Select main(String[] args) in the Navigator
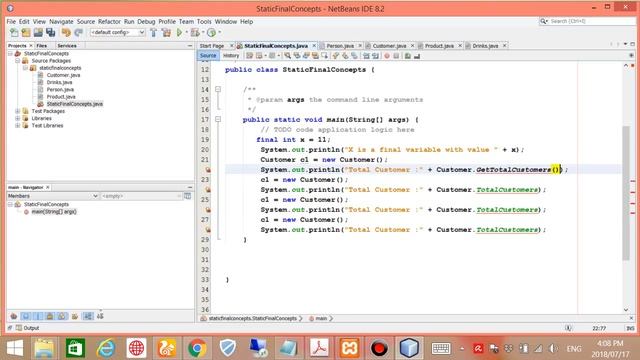The image size is (640, 360). [54, 211]
